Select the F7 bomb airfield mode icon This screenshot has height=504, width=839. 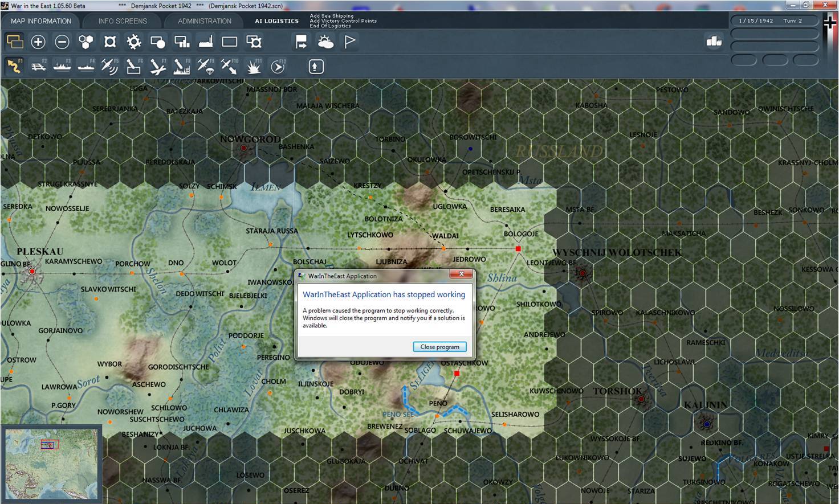tap(158, 67)
